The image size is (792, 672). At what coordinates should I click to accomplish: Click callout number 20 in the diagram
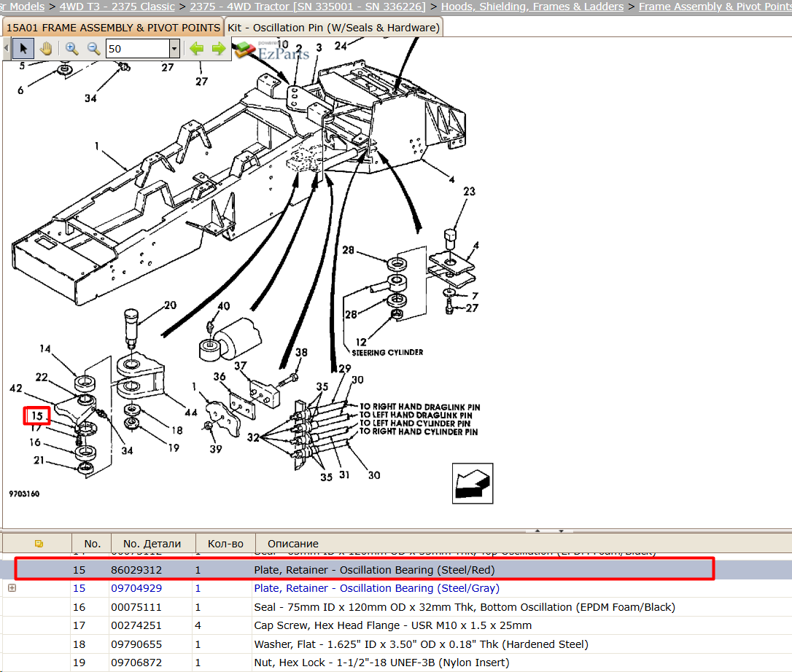point(170,305)
